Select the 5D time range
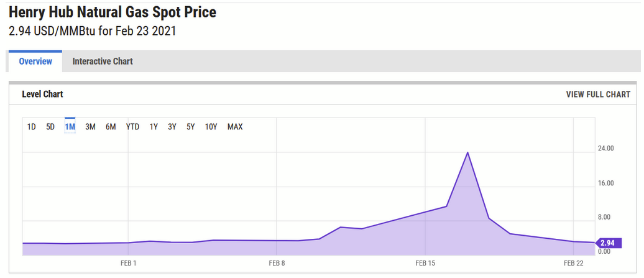644x278 pixels. 50,127
